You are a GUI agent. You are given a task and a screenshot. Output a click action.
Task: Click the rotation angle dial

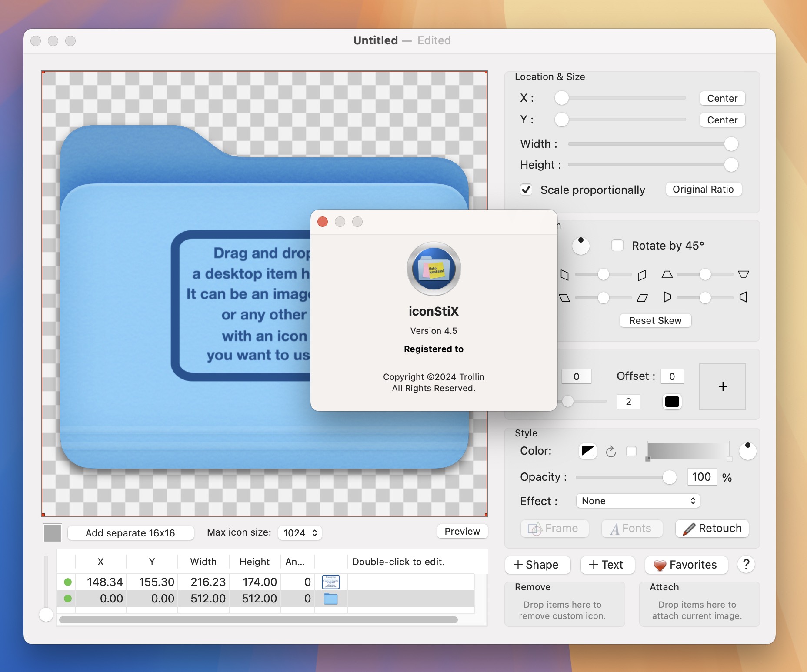point(580,246)
